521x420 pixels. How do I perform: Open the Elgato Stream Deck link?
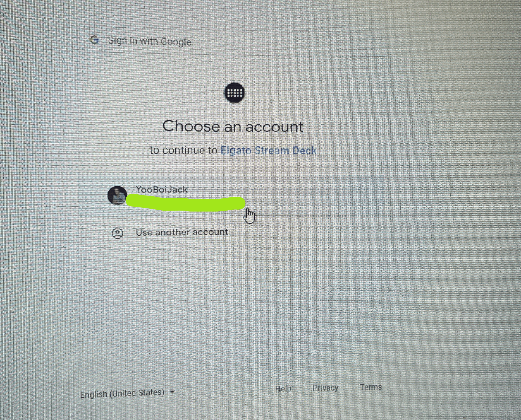coord(268,151)
